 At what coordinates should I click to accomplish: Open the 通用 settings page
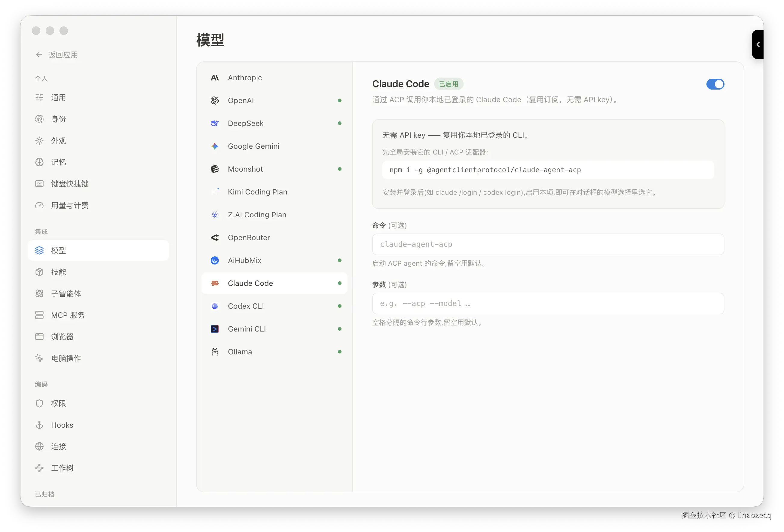tap(98, 97)
